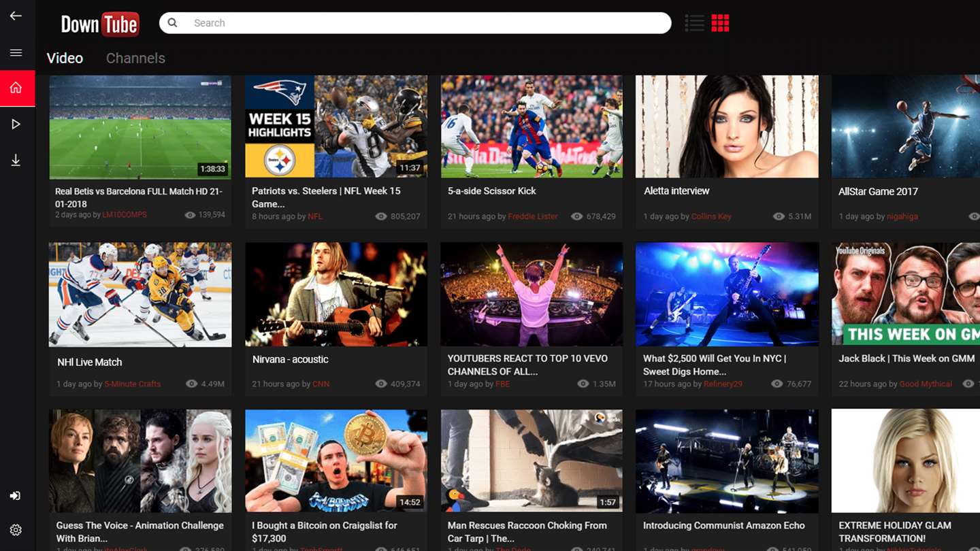The image size is (980, 551).
Task: Open the FBE channel link
Action: click(503, 384)
